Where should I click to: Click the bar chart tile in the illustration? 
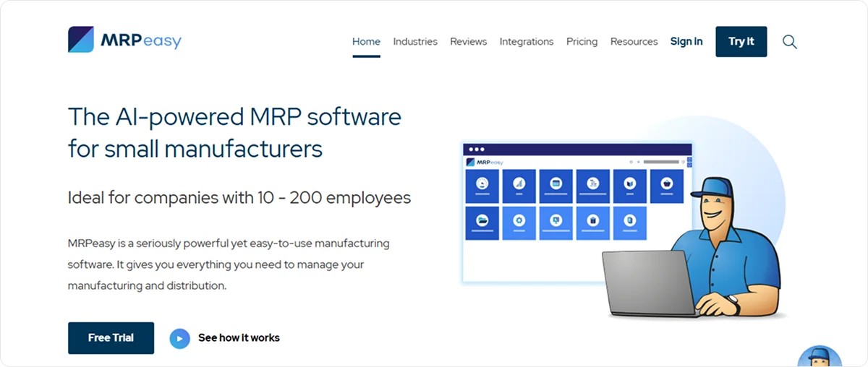[519, 186]
